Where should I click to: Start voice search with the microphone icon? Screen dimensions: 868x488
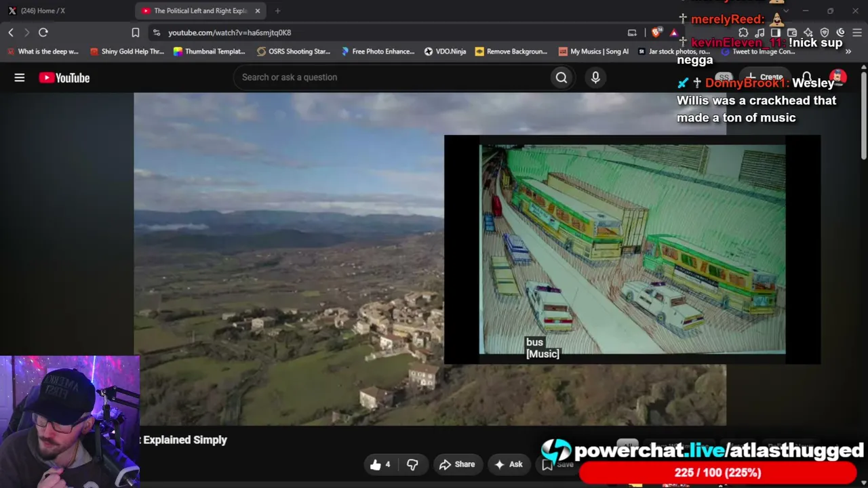(595, 77)
